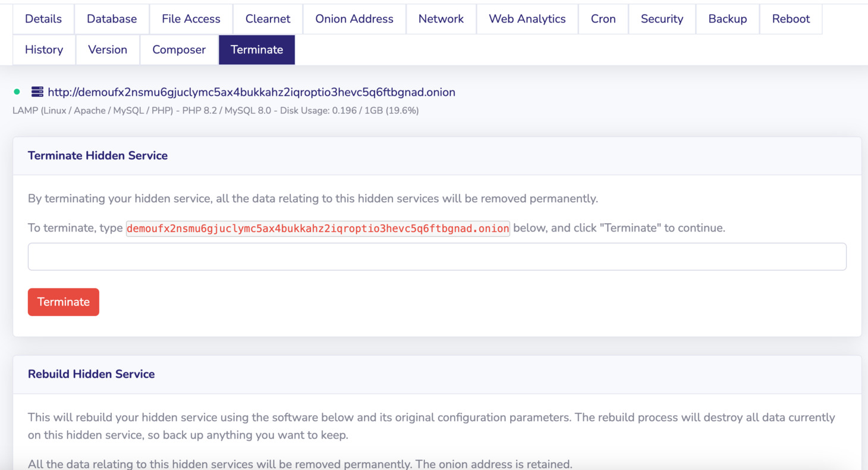Select the red onion address code text
This screenshot has width=868, height=470.
click(318, 228)
